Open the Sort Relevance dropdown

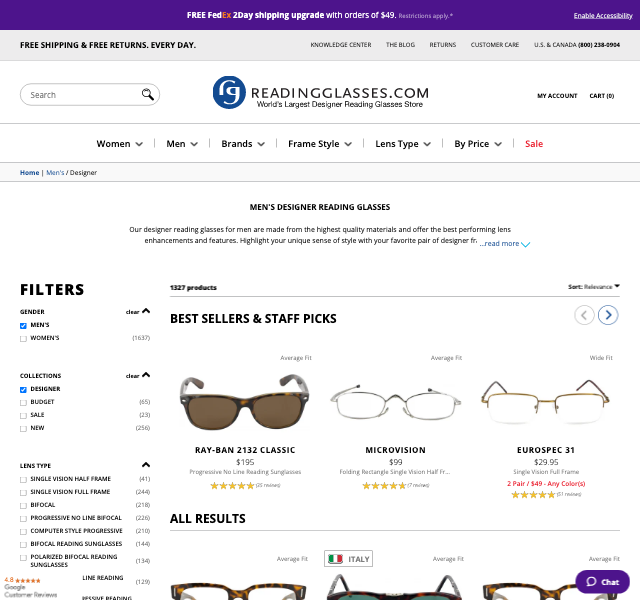pos(594,287)
